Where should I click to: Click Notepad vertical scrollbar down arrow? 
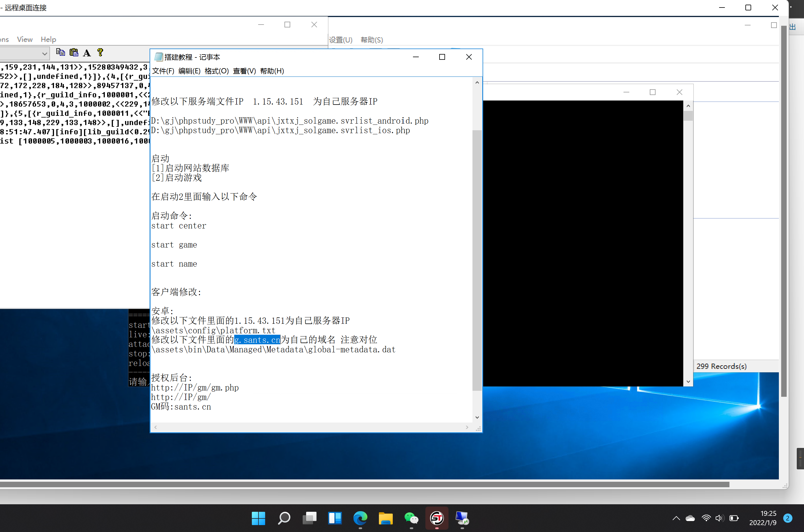[477, 417]
